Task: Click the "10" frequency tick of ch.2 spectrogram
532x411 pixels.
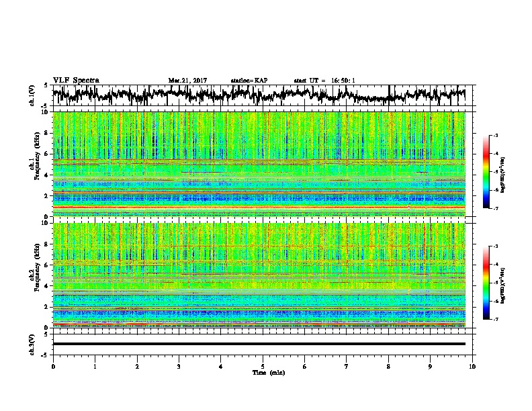Action: [46, 224]
